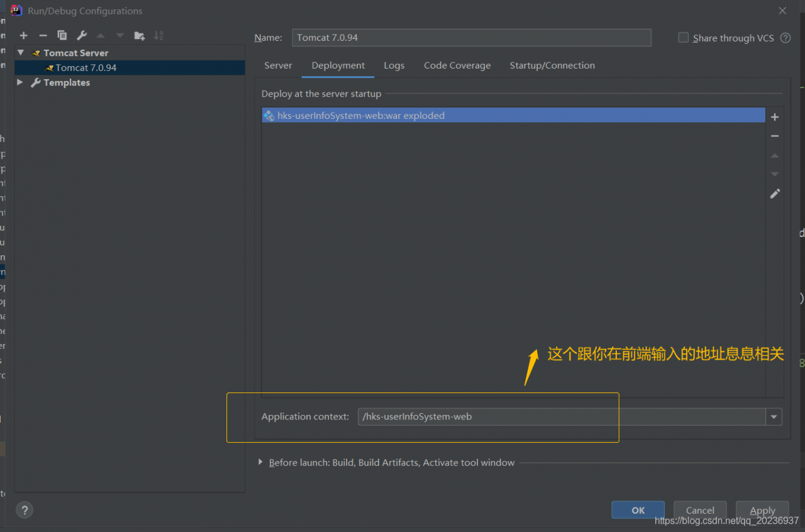The width and height of the screenshot is (805, 532).
Task: Select the Deployment tab
Action: 338,65
